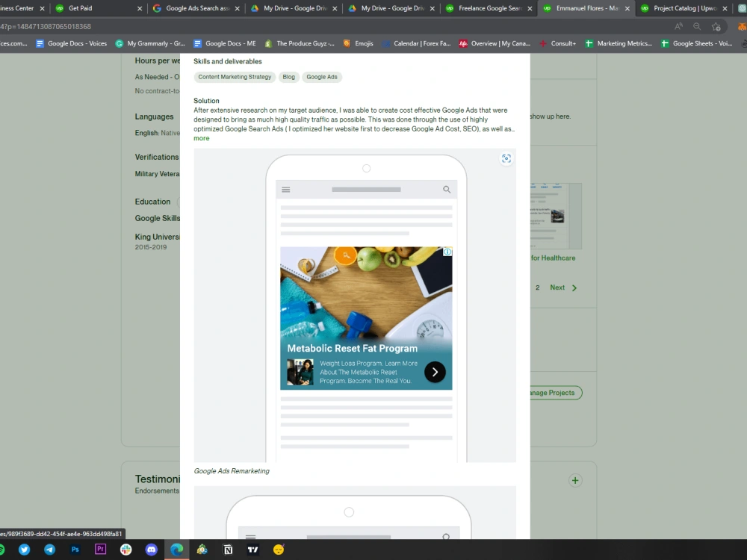Launch Photoshop from the taskbar

[75, 550]
